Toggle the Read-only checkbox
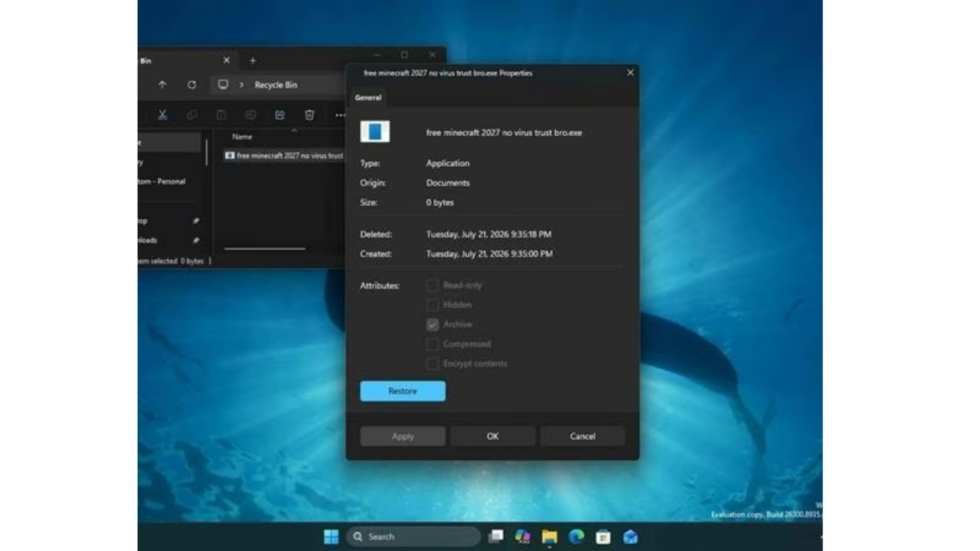The height and width of the screenshot is (551, 980). [433, 285]
